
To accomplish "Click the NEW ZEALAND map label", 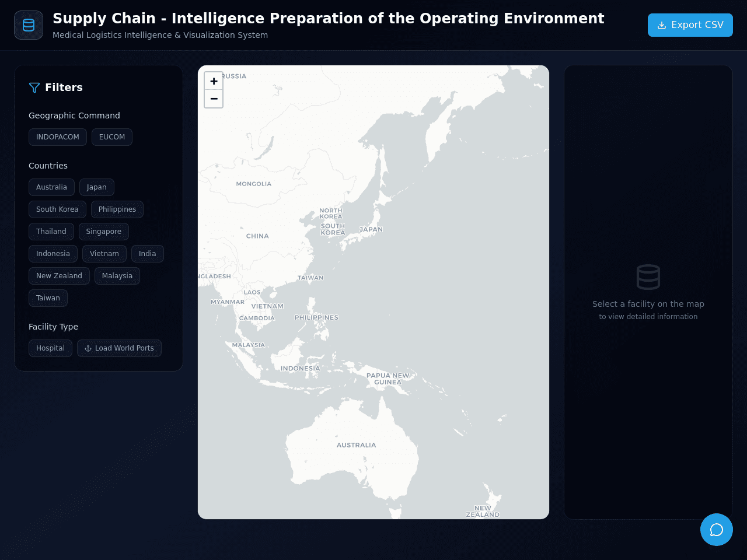I will (x=483, y=512).
